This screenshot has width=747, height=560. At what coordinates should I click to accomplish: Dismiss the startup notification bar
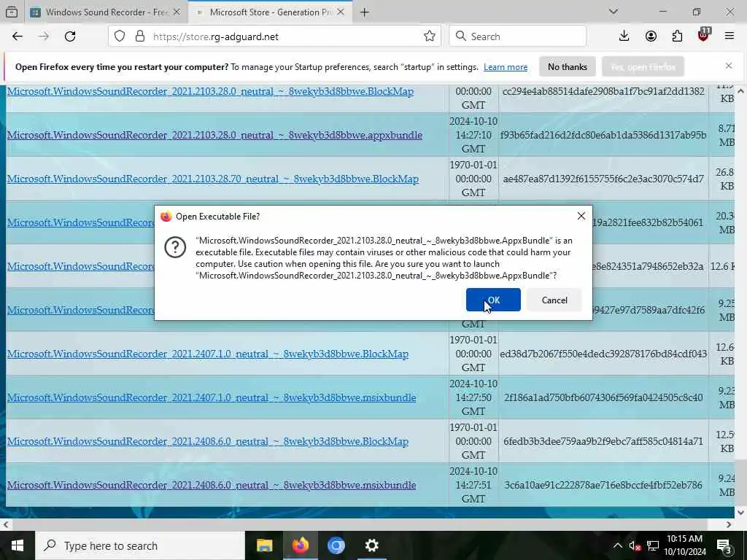729,66
